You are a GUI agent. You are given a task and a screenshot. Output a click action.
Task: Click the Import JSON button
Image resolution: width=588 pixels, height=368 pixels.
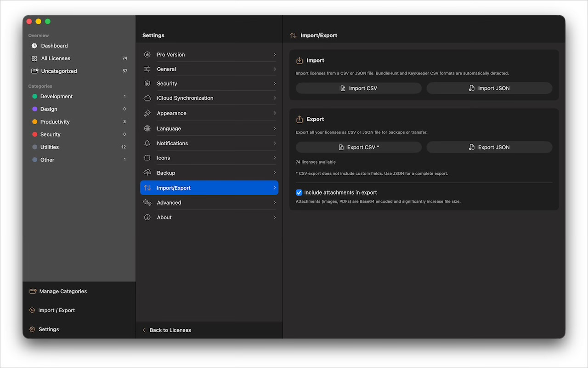tap(489, 88)
